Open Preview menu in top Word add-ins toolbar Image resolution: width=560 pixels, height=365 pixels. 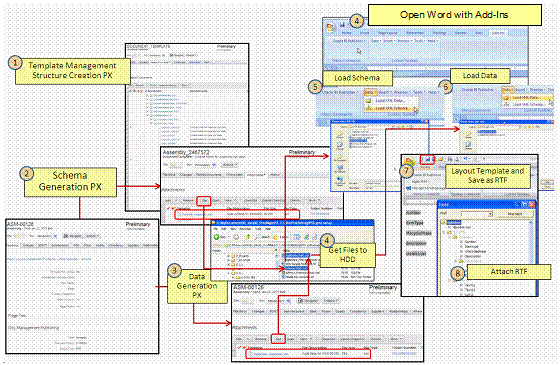[404, 41]
